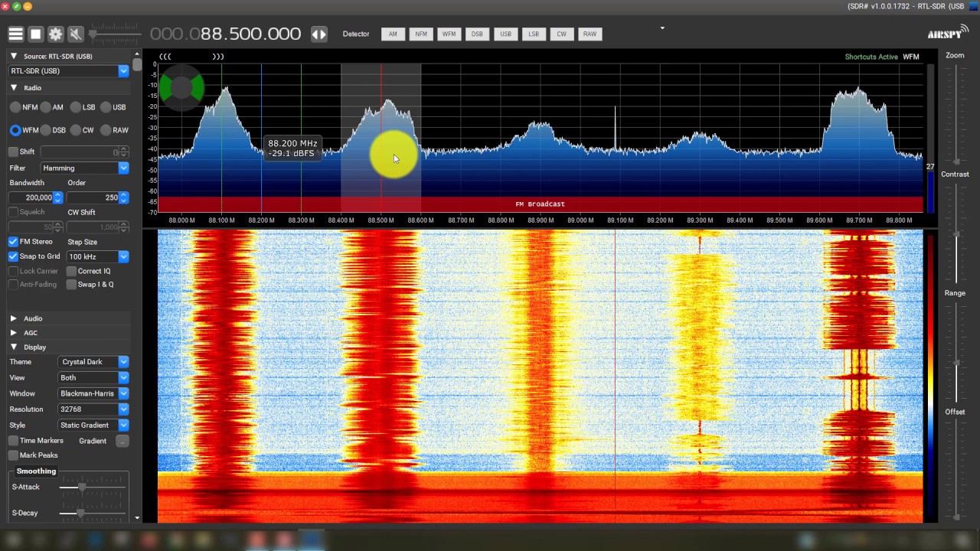Stop the radio with the stop button

click(35, 34)
